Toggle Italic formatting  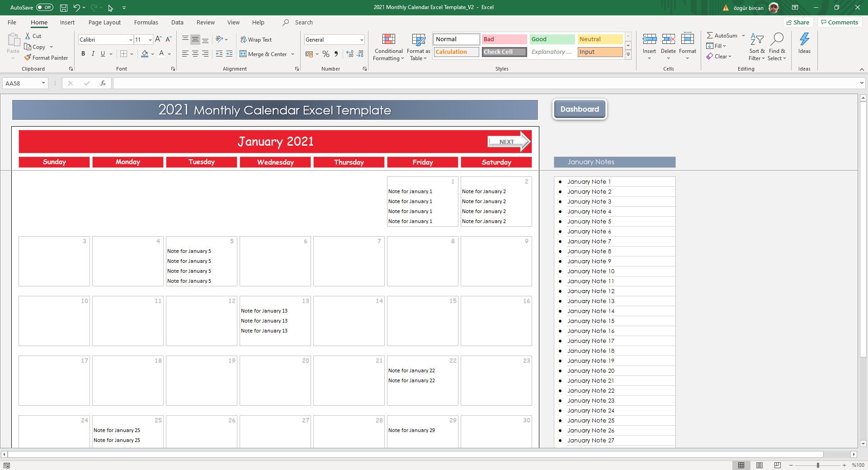pyautogui.click(x=93, y=54)
